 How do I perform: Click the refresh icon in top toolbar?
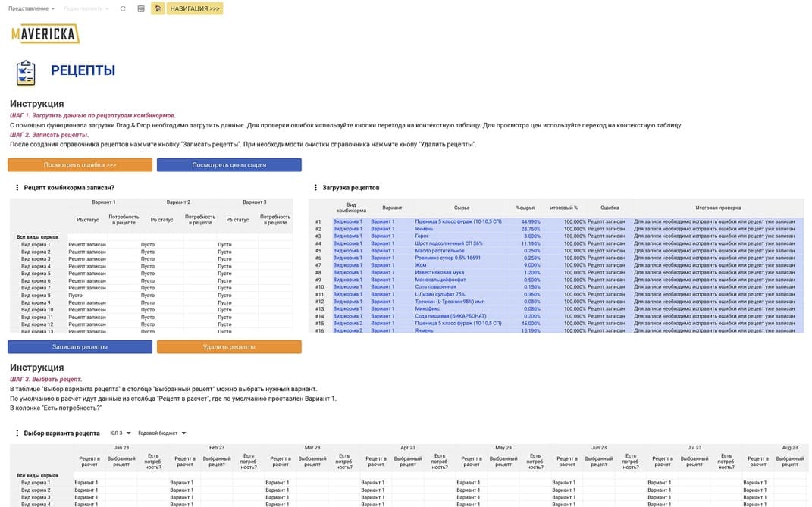tap(123, 8)
